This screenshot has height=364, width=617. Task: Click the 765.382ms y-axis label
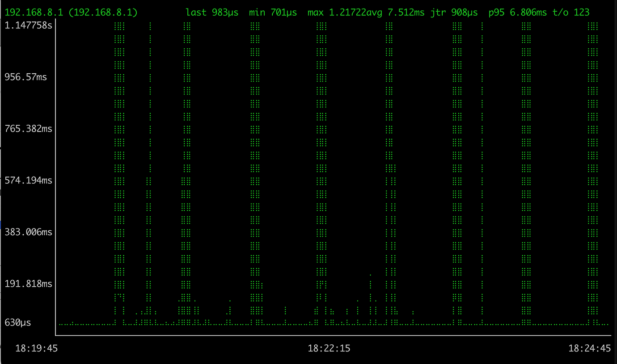click(x=29, y=129)
